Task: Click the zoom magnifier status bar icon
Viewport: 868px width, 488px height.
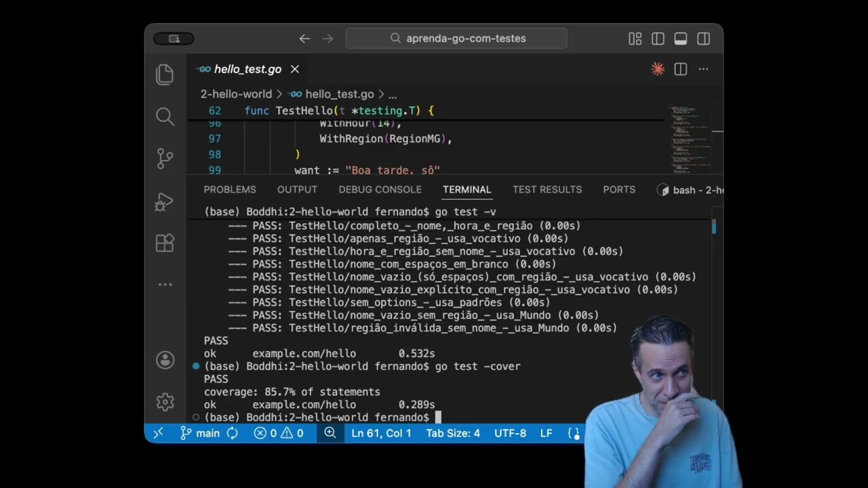Action: click(330, 433)
